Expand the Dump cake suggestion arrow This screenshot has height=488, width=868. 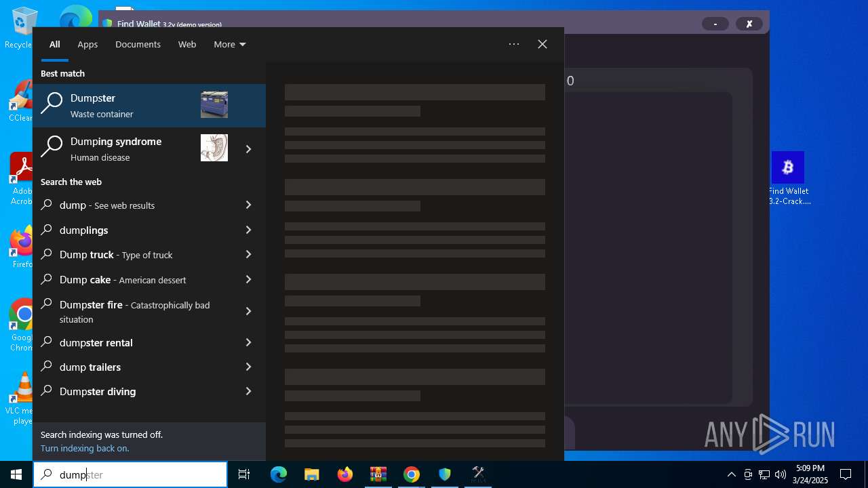click(x=248, y=279)
